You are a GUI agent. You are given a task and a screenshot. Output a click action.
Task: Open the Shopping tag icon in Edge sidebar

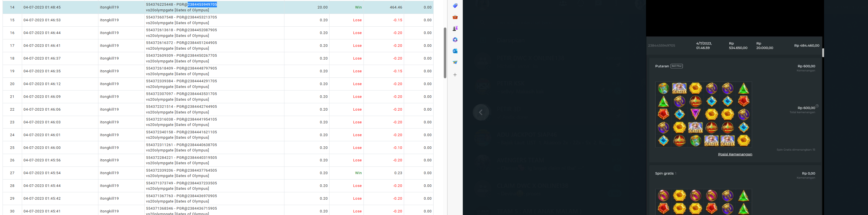(455, 6)
